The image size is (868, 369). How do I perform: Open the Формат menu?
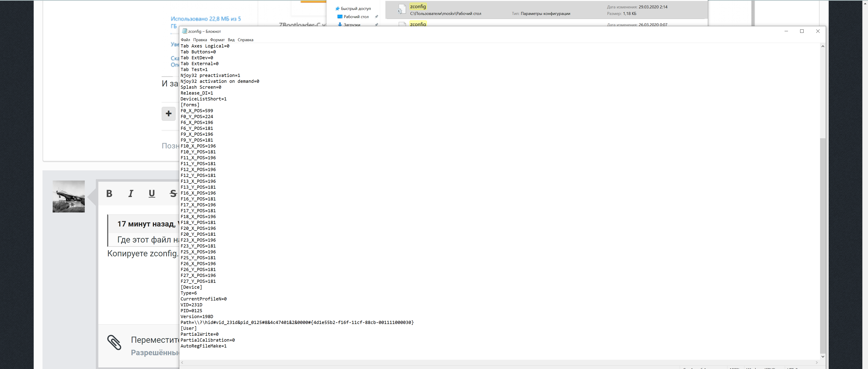pos(217,40)
